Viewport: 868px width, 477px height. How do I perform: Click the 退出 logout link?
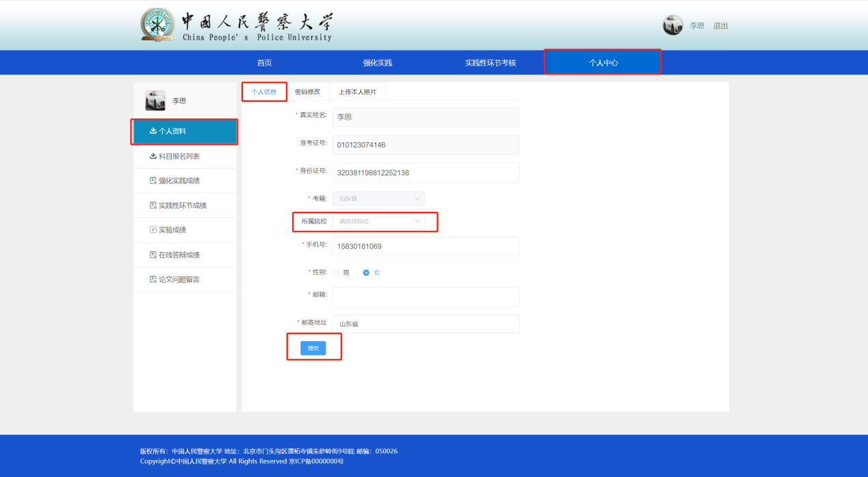click(x=720, y=26)
